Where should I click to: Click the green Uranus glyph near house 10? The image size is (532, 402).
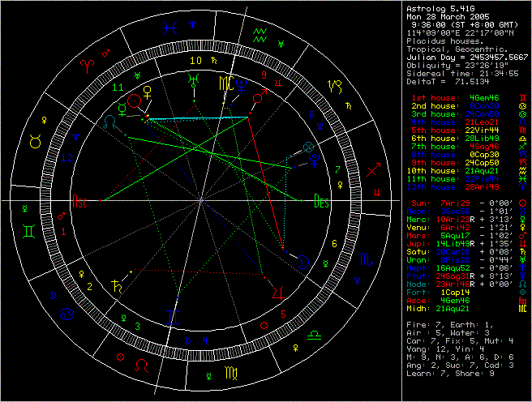193,80
